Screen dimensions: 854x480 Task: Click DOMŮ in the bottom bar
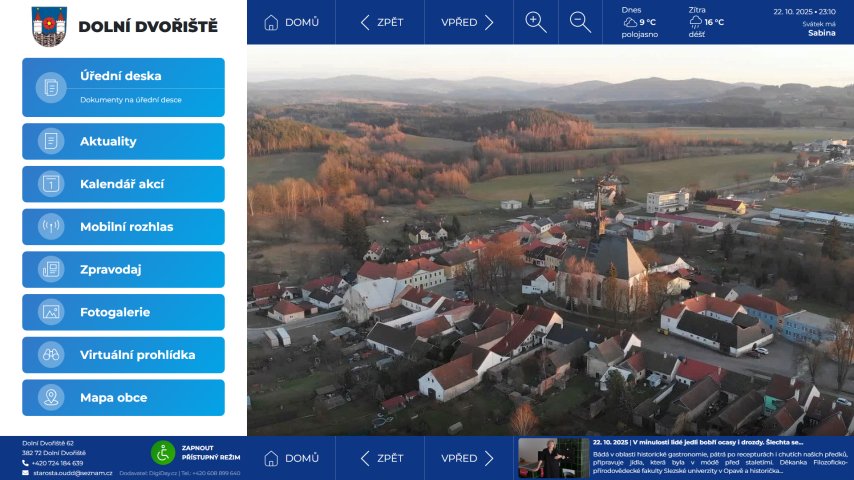pos(291,458)
